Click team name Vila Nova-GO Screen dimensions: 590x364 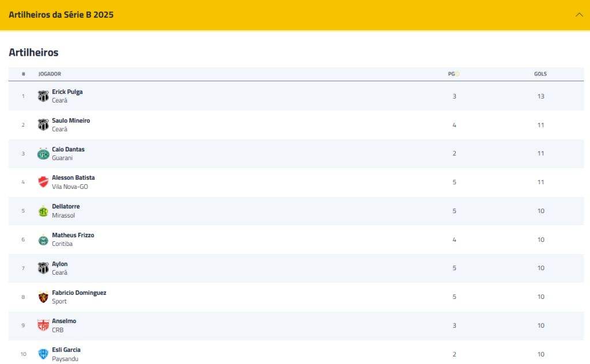[70, 187]
